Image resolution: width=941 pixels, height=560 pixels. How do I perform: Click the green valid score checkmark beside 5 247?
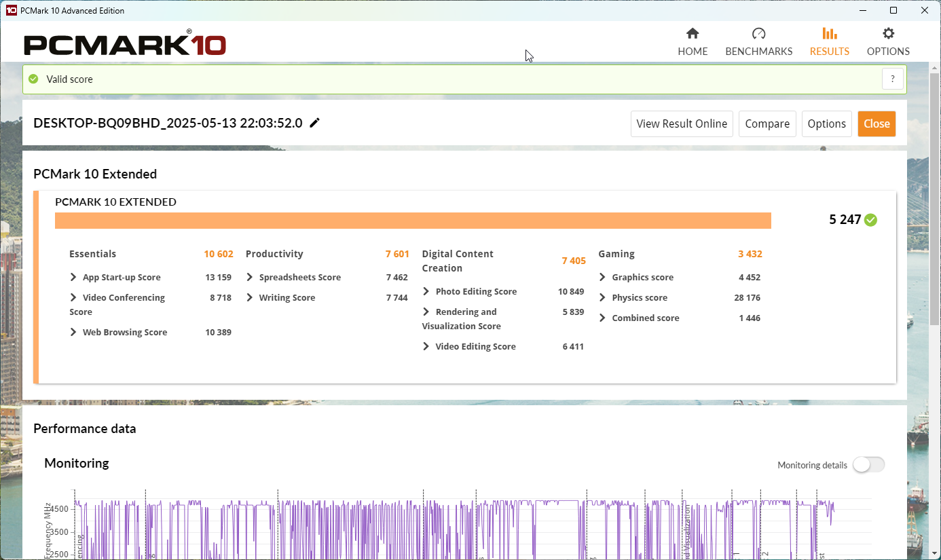pos(870,220)
